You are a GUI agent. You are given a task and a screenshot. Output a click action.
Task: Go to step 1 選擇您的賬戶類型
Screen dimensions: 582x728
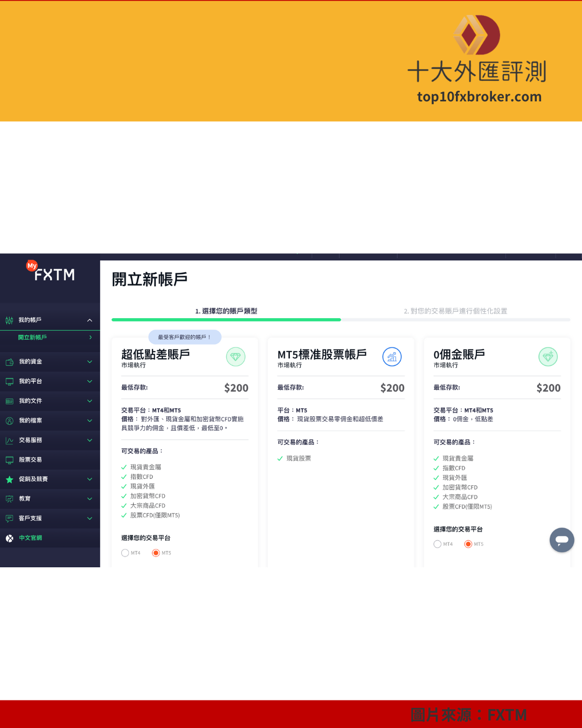[226, 311]
